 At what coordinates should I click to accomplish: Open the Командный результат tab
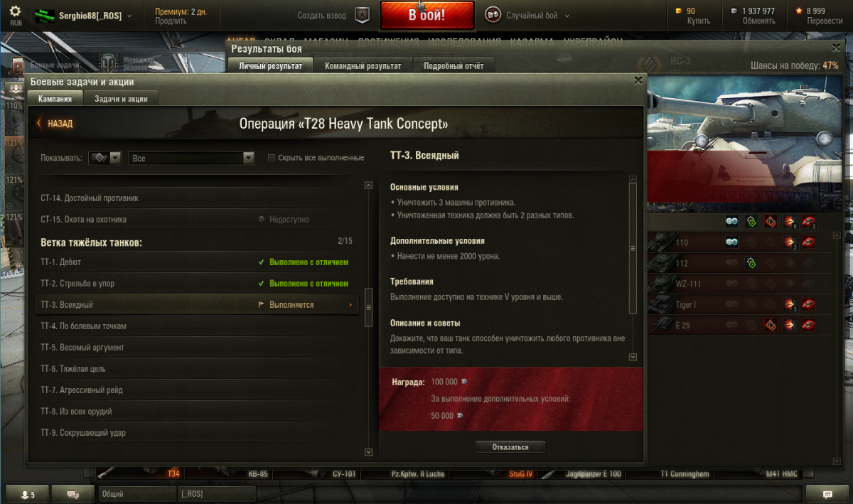click(x=363, y=66)
